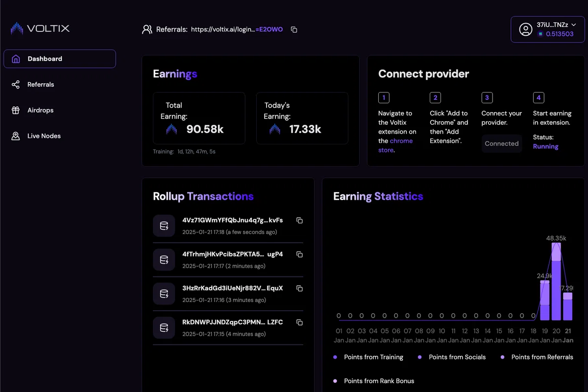Click the 17.33k today's earning value
This screenshot has width=588, height=392.
click(x=305, y=129)
